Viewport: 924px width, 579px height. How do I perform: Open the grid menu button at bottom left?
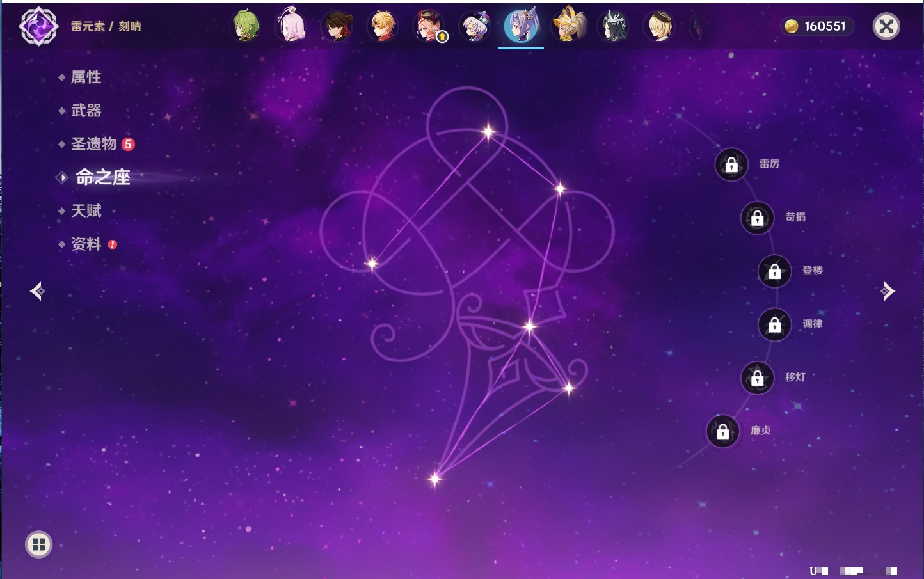[x=38, y=544]
